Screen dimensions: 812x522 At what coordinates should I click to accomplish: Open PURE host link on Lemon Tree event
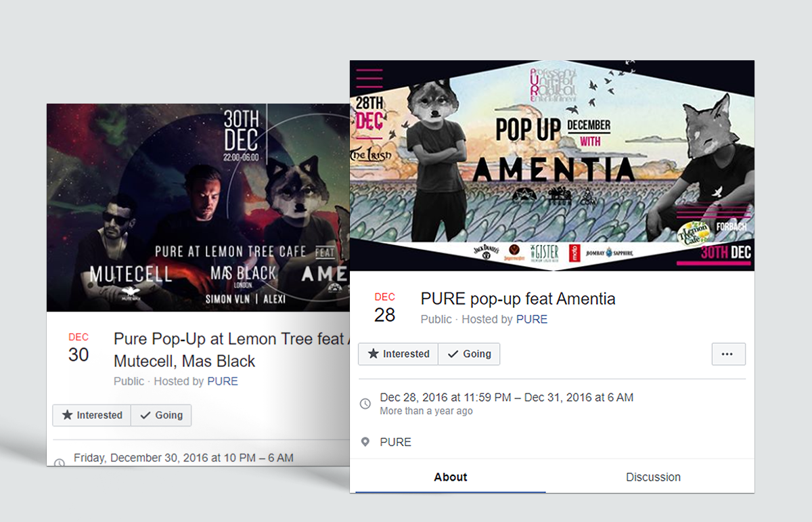(223, 381)
